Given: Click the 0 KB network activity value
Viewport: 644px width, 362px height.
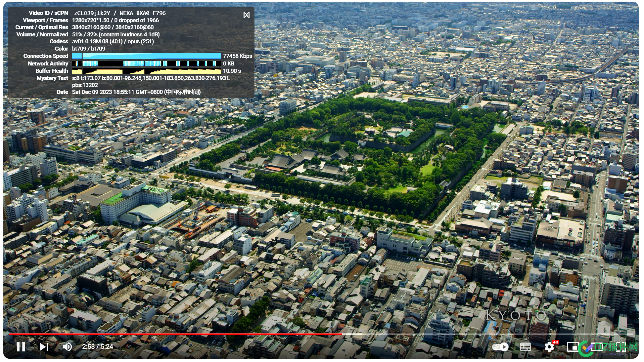Looking at the screenshot, I should pyautogui.click(x=229, y=63).
